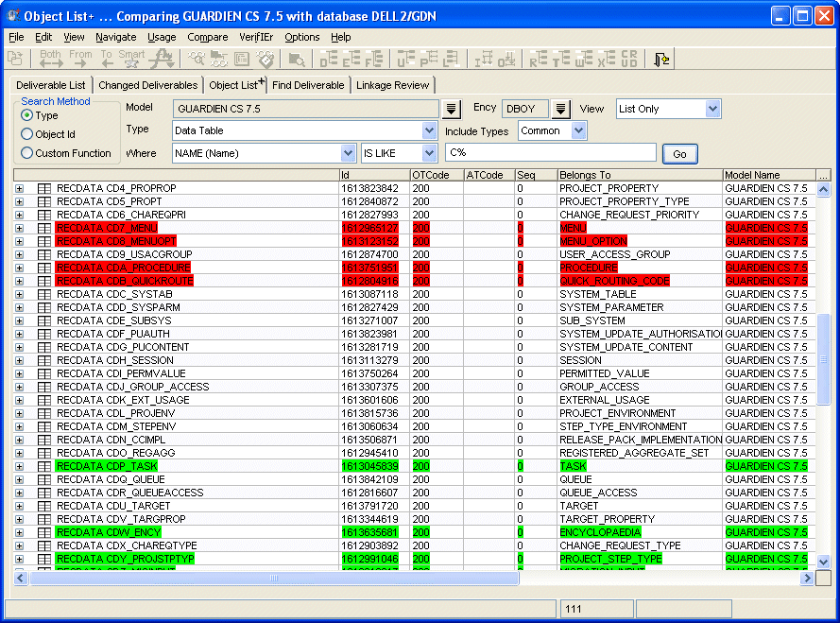Expand the RECDATA CDC_SYSTAB tree row

pos(20,295)
